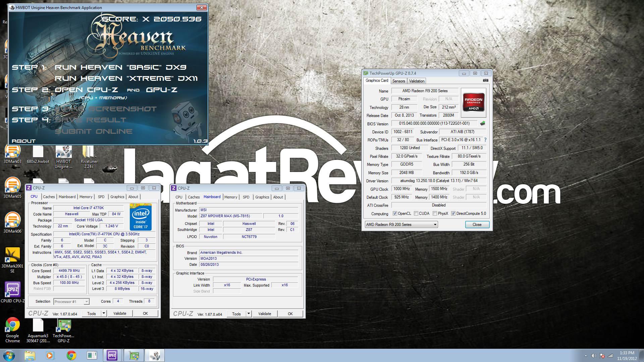Open the 680x2.hwbot file on desktop

38,155
